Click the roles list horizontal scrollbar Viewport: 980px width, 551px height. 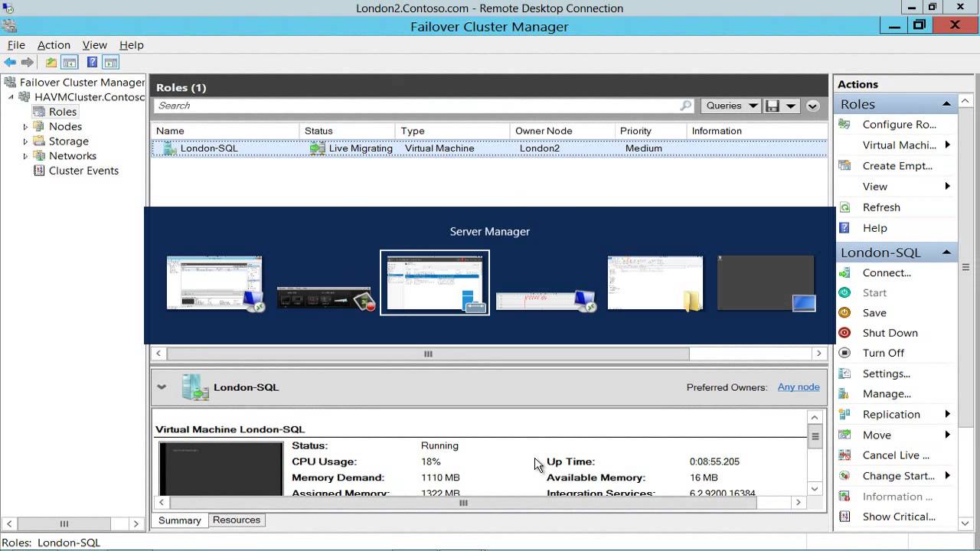click(x=428, y=354)
